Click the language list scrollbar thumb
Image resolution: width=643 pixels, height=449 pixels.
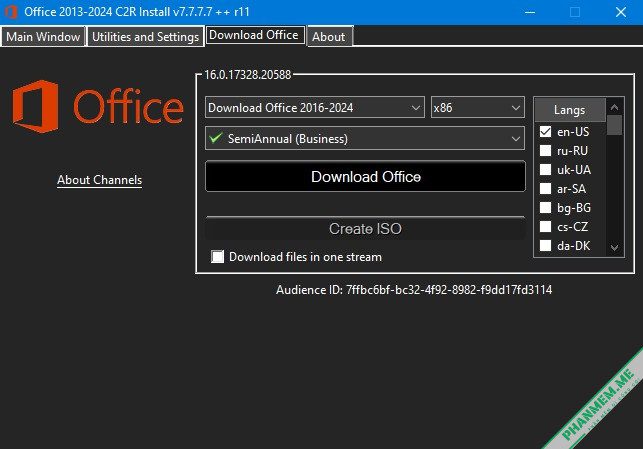(x=614, y=125)
